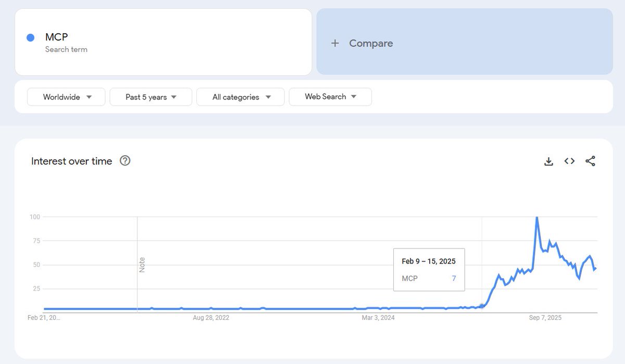Click the 100 value on y-axis

pos(35,217)
